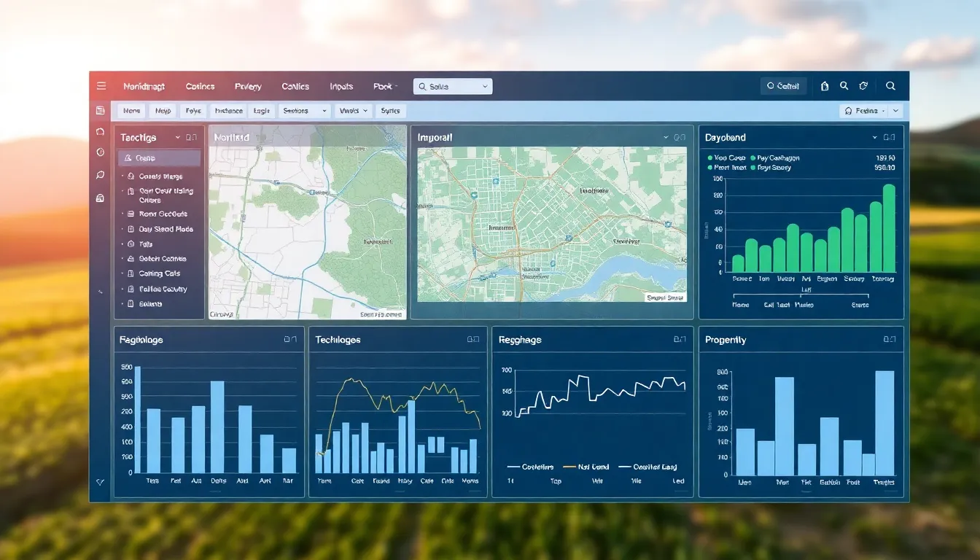The width and height of the screenshot is (980, 560).
Task: Click the panel icons in Progently chart header
Action: [889, 340]
